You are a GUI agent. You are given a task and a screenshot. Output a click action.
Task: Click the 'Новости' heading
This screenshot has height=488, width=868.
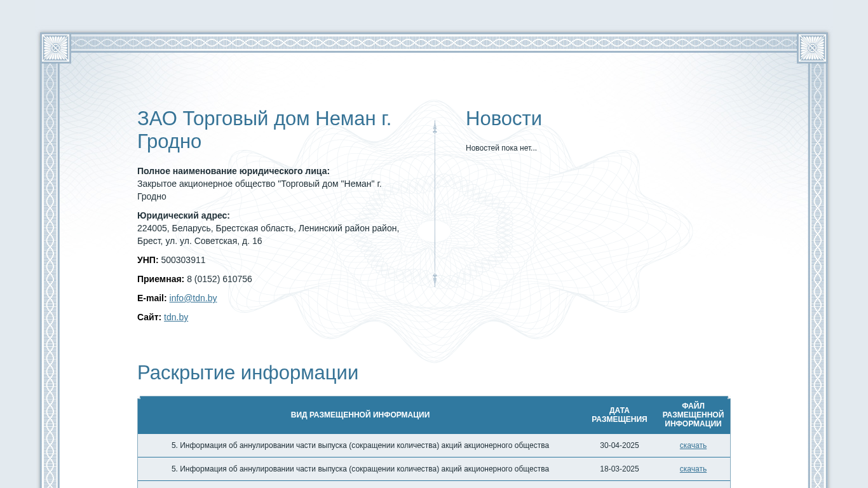pos(503,119)
